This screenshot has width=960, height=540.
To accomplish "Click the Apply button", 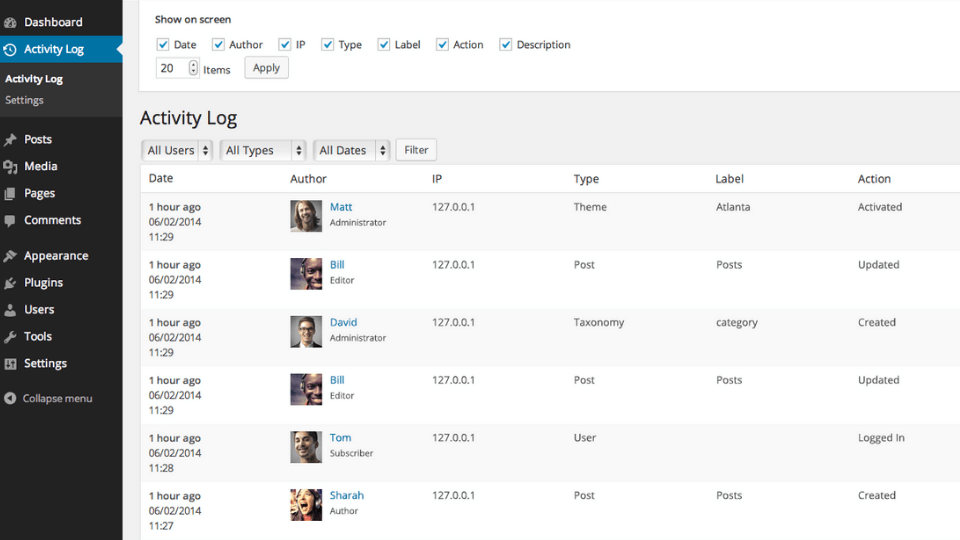I will (x=266, y=68).
